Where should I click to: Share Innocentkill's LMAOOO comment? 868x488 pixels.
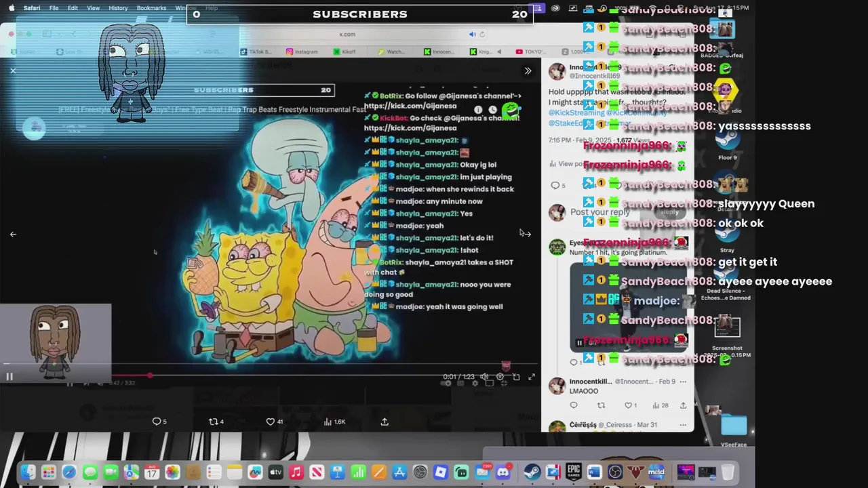[683, 405]
